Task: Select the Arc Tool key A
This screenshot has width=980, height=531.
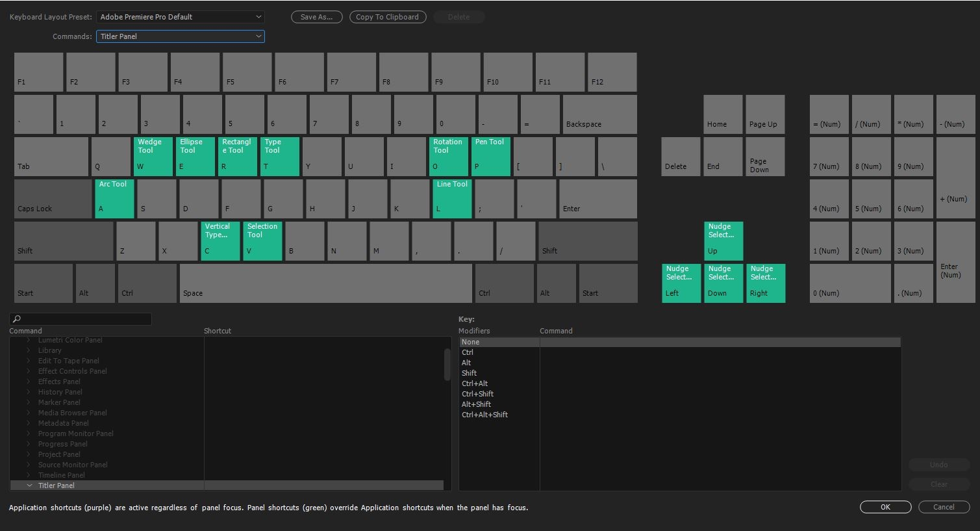Action: (114, 198)
